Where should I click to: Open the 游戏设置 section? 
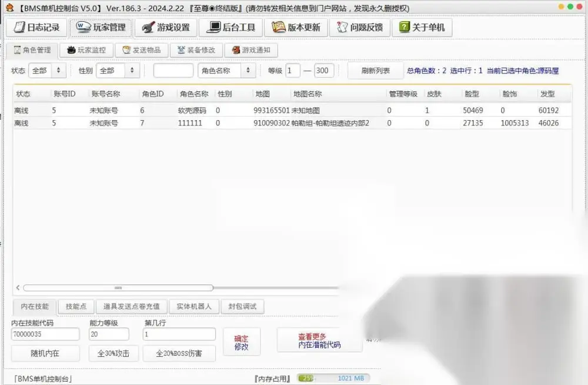(166, 28)
